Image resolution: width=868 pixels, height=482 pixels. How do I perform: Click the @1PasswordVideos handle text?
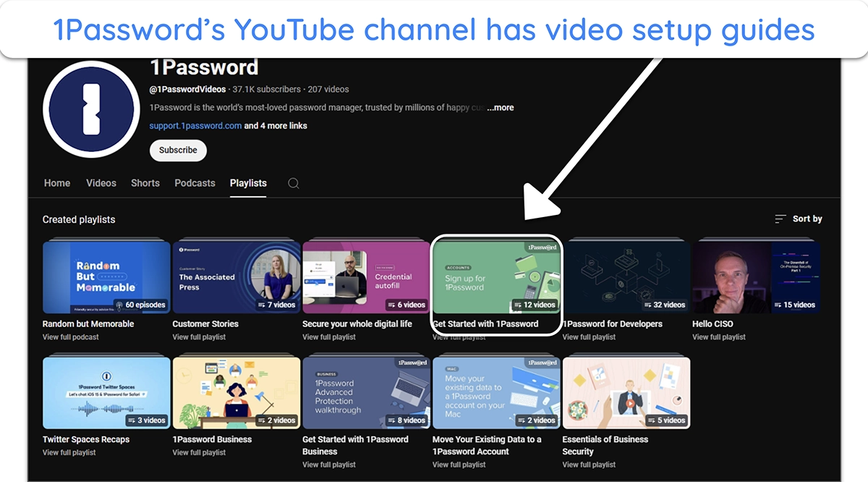click(x=188, y=90)
